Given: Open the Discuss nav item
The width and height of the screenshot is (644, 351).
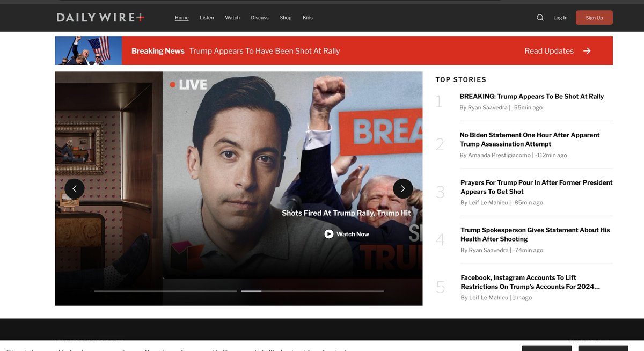Looking at the screenshot, I should pos(260,18).
